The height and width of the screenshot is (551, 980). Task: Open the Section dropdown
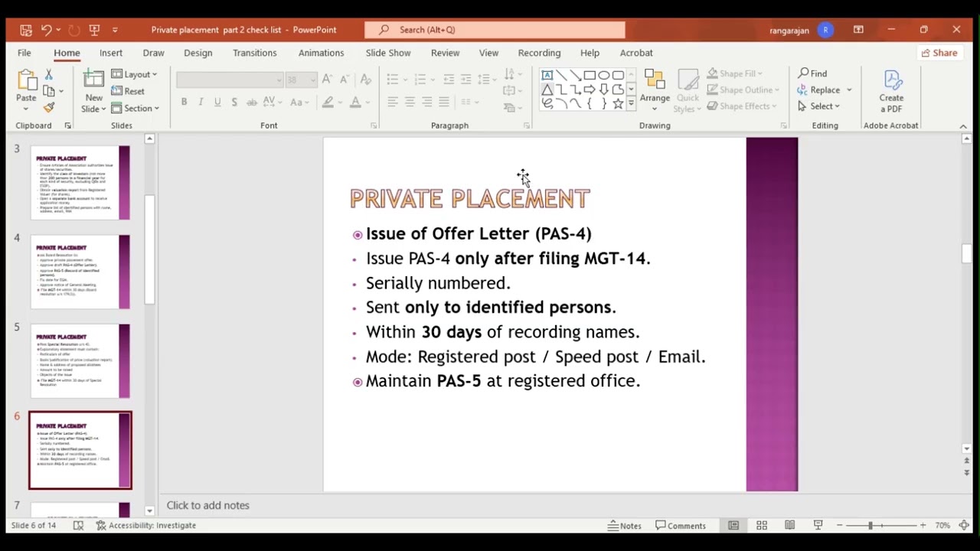tap(135, 108)
